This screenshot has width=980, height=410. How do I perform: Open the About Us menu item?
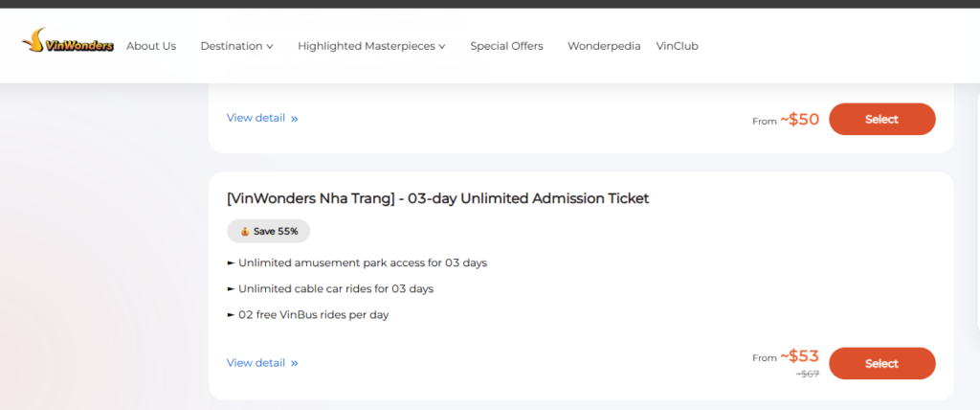tap(151, 46)
